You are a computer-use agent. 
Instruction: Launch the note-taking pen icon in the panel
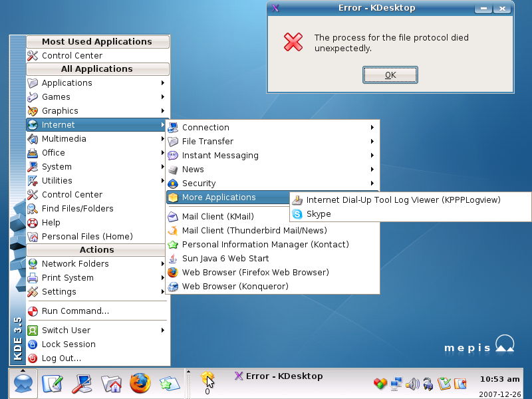click(x=53, y=384)
